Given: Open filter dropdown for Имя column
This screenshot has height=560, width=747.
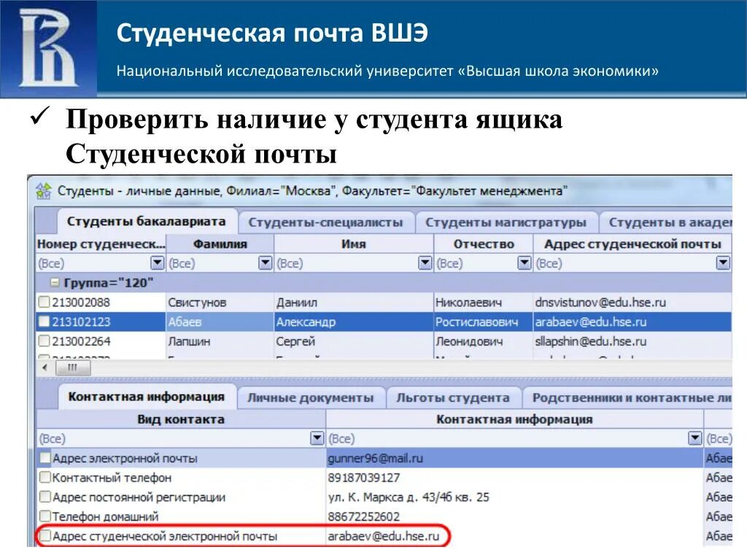Looking at the screenshot, I should 425,262.
